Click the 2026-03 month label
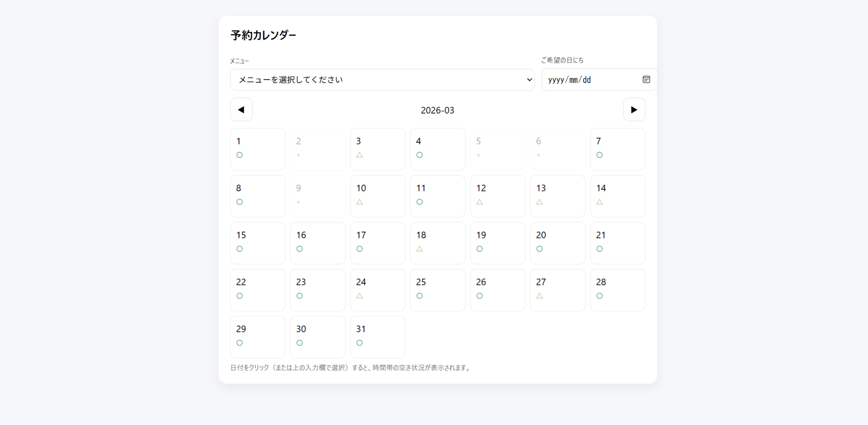The width and height of the screenshot is (868, 425). (x=437, y=110)
